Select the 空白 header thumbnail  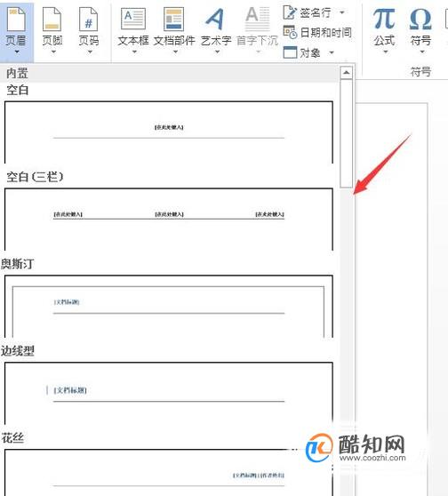169,132
